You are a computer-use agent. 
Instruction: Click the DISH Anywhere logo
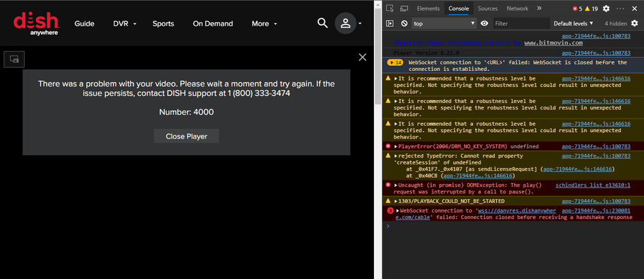coord(37,23)
